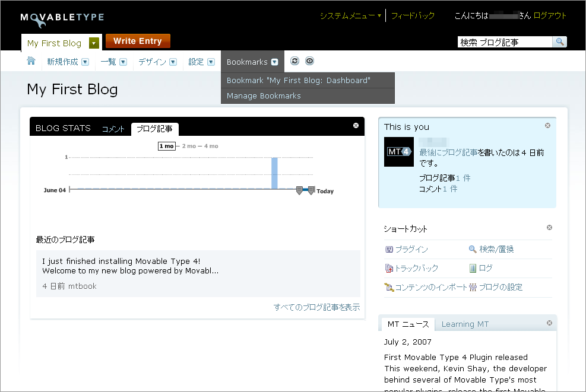The height and width of the screenshot is (392, 586).
Task: Close the This is you widget
Action: coord(547,126)
